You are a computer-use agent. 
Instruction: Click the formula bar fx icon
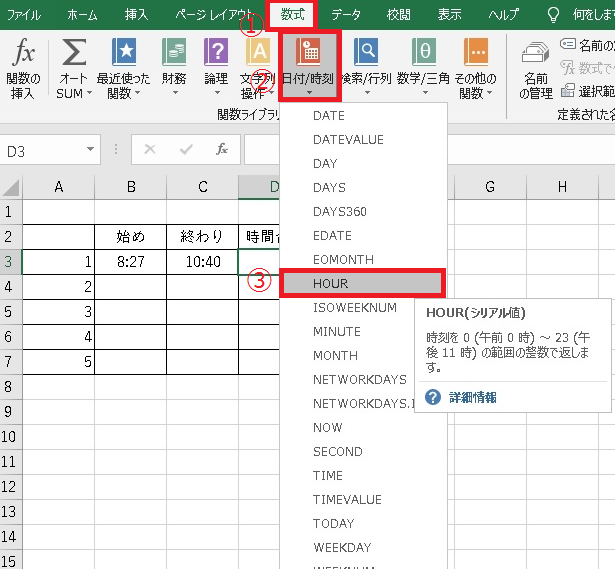point(222,149)
